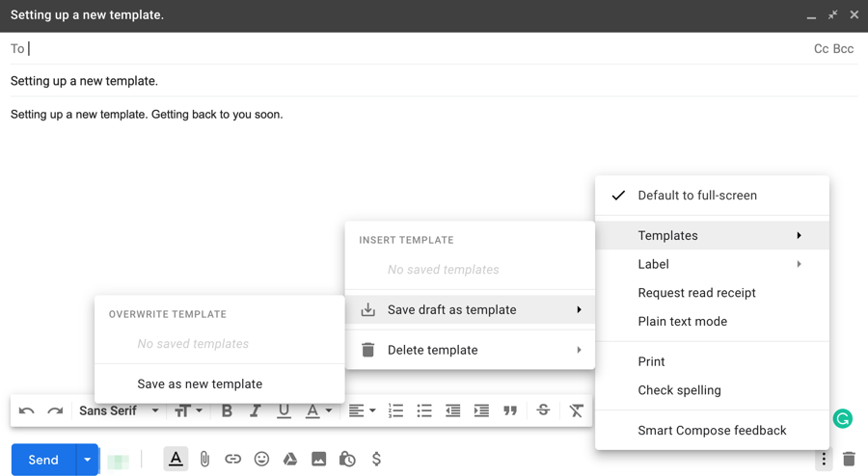868x476 pixels.
Task: Send the email
Action: [43, 460]
